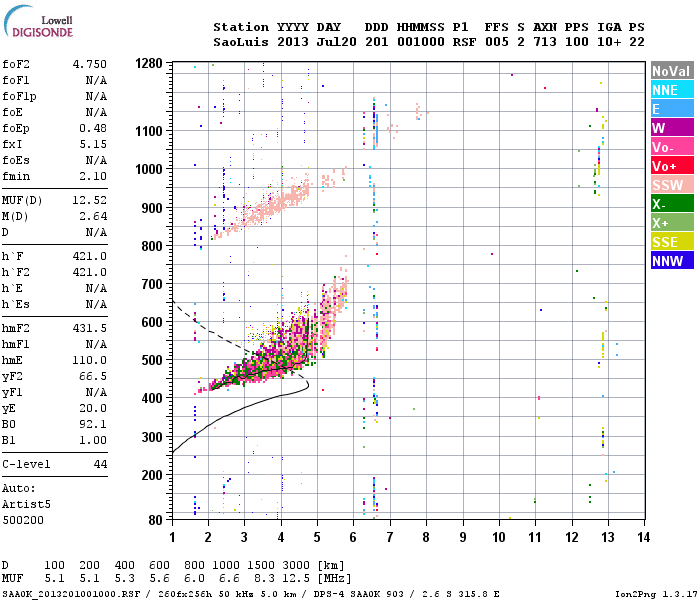The height and width of the screenshot is (600, 700).
Task: Click the foEp value 0.48
Action: pos(93,128)
